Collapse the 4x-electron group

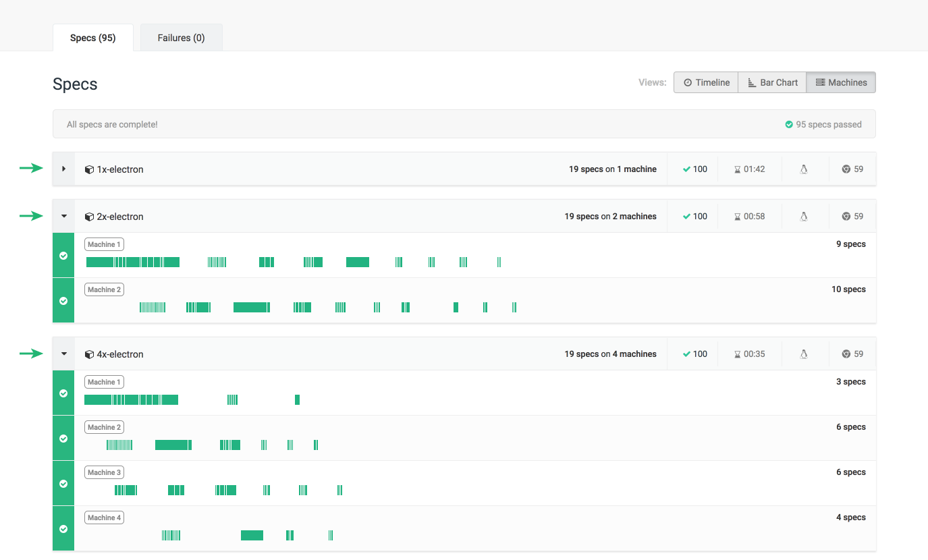coord(63,354)
